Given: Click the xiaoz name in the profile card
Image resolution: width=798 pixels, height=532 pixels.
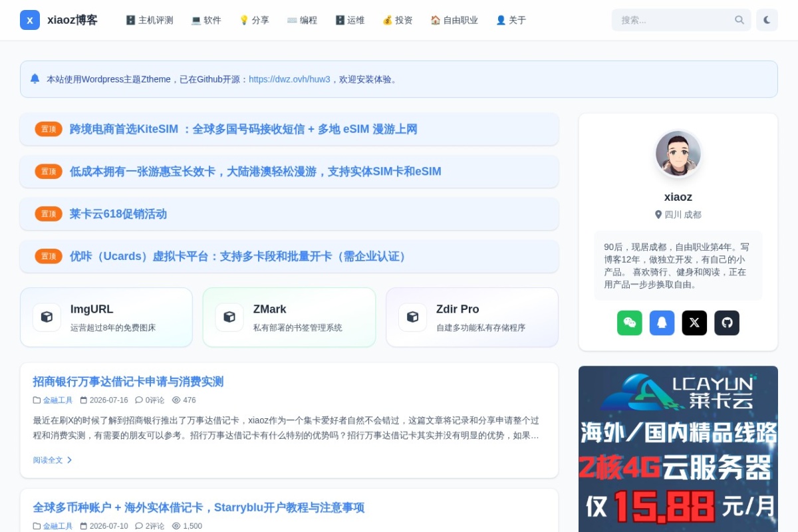Looking at the screenshot, I should [x=678, y=197].
